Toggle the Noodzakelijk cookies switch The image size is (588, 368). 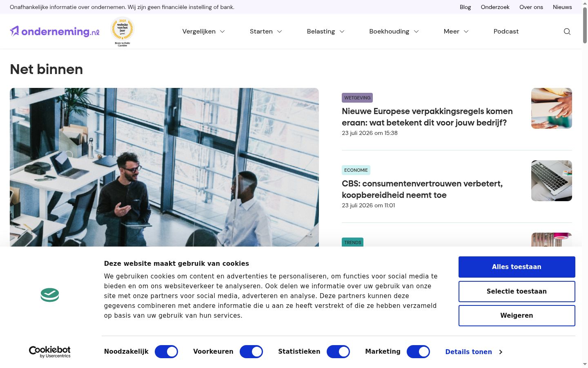pyautogui.click(x=166, y=352)
